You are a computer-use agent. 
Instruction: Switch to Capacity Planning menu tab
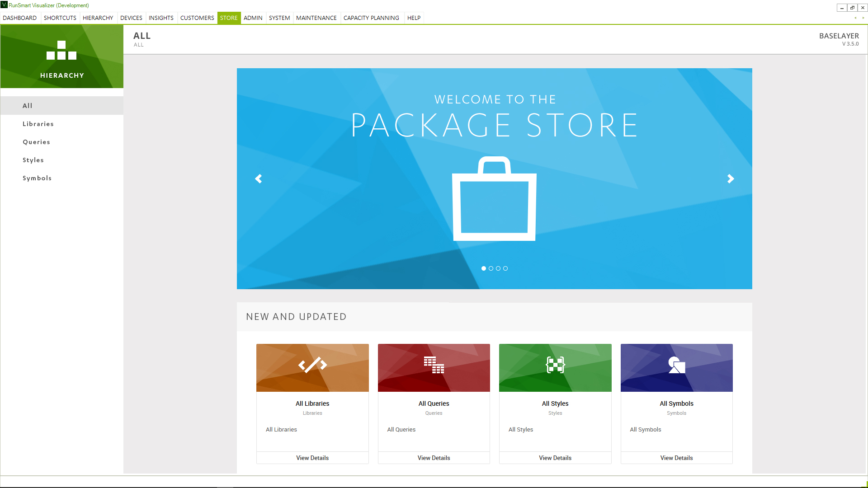[371, 18]
